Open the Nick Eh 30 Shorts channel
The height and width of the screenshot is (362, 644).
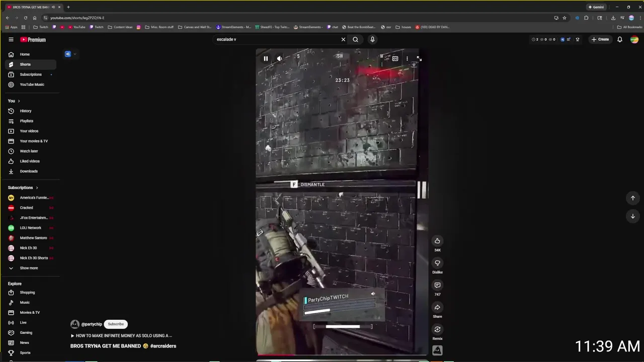click(x=30, y=258)
